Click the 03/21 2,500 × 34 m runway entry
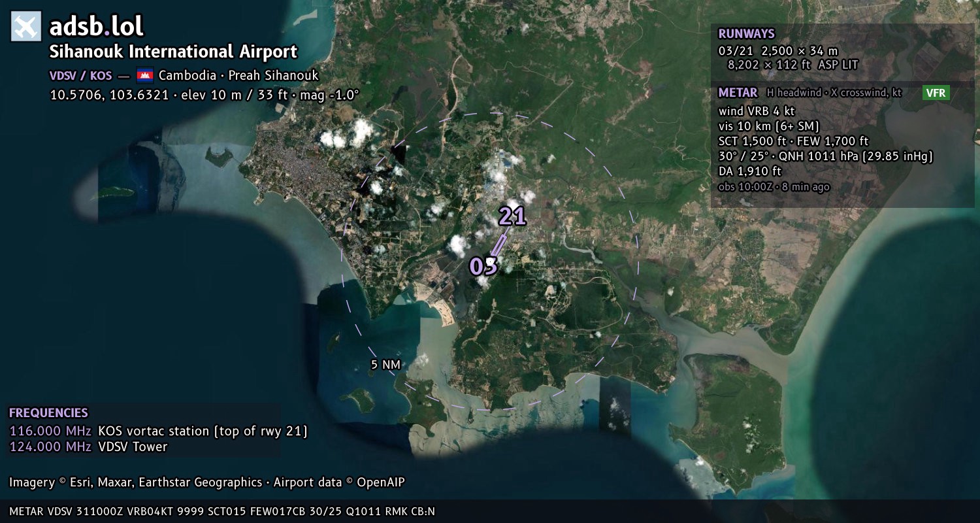Screen dimensions: 980x523 pos(777,51)
